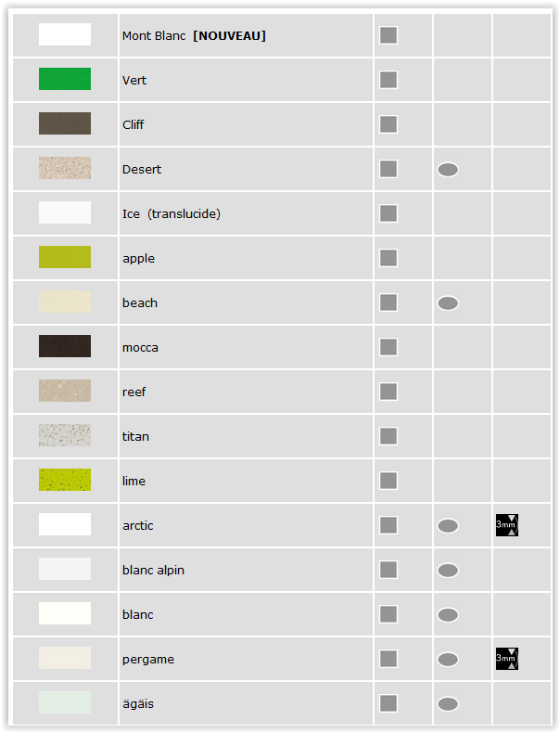
Task: Click the Mont Blanc [NOUVEAU] label
Action: click(194, 35)
